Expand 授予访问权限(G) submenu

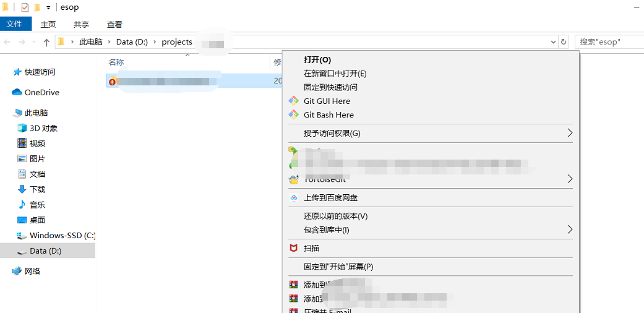click(x=431, y=133)
